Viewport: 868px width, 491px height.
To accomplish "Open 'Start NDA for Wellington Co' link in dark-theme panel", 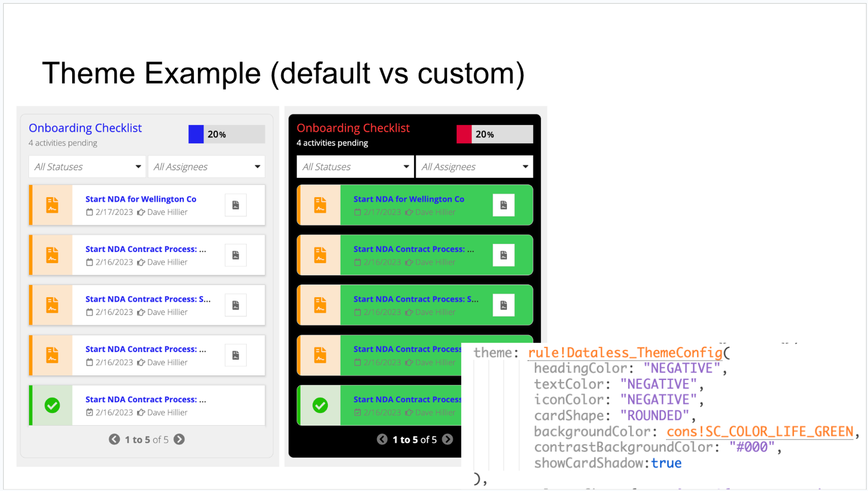I will click(x=409, y=199).
